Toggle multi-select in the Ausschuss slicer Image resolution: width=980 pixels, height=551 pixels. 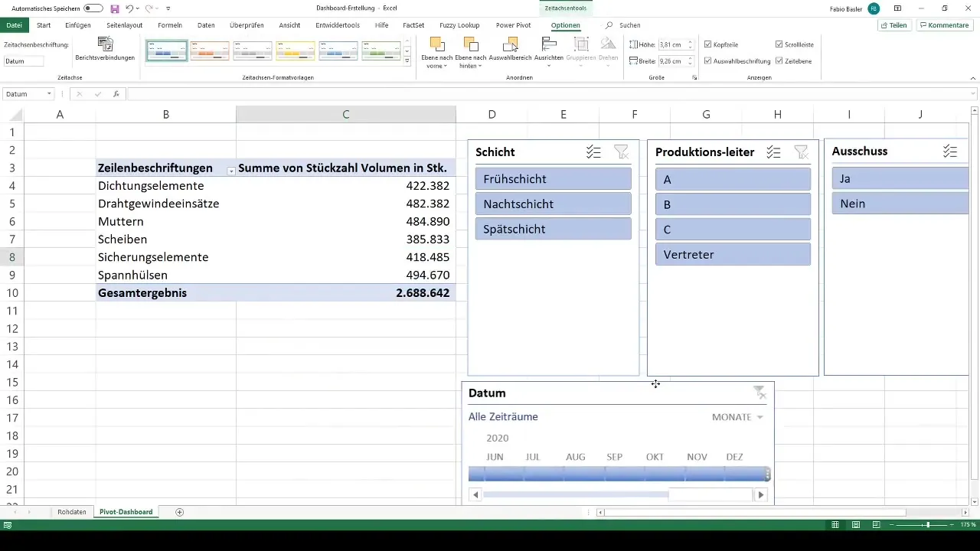(x=950, y=152)
